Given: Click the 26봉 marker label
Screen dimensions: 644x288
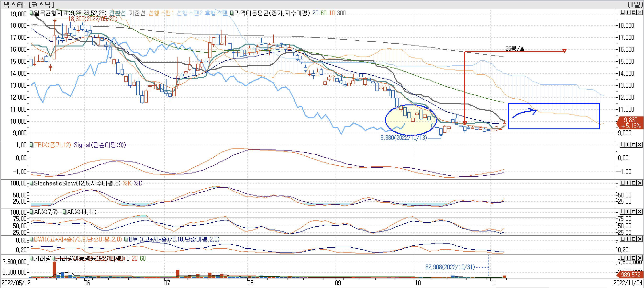Looking at the screenshot, I should point(514,49).
